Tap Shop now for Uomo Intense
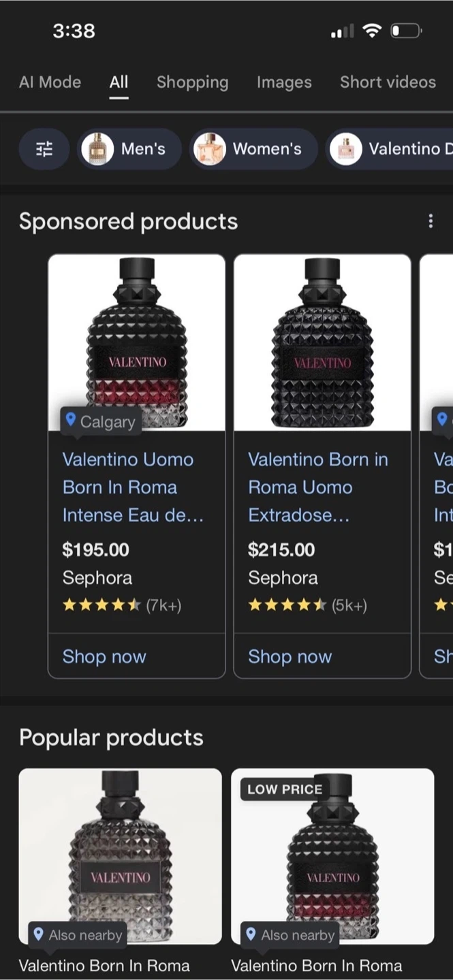453x980 pixels. click(104, 657)
